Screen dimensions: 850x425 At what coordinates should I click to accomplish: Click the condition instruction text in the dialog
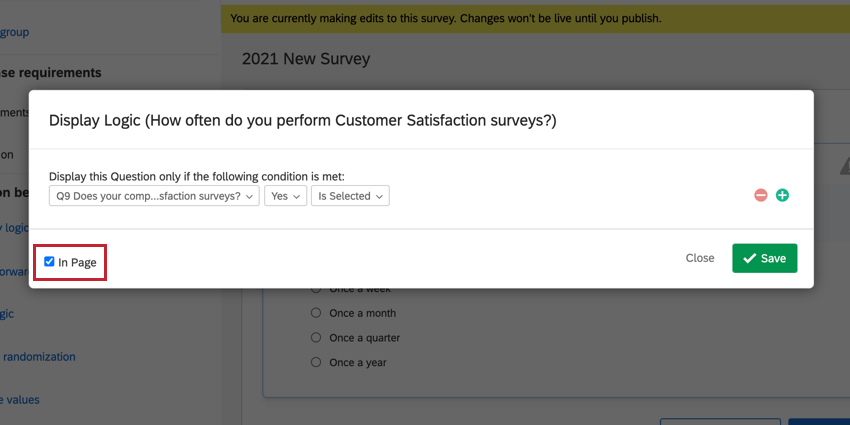click(x=210, y=176)
